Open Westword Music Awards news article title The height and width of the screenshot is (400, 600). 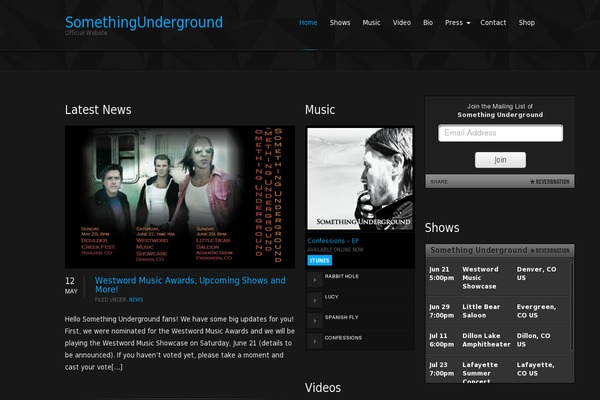[x=190, y=285]
